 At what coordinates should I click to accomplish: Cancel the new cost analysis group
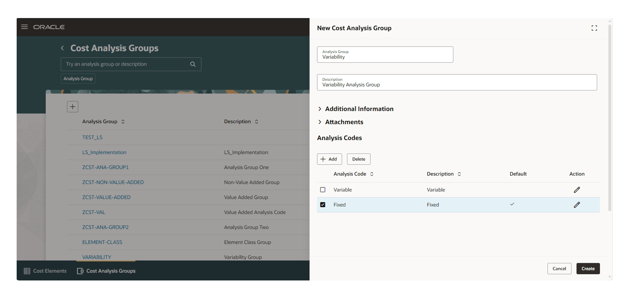tap(559, 269)
